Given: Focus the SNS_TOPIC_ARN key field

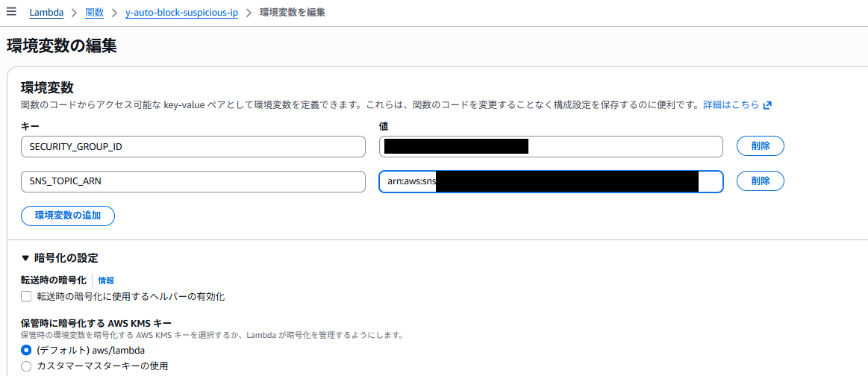Looking at the screenshot, I should coord(193,181).
